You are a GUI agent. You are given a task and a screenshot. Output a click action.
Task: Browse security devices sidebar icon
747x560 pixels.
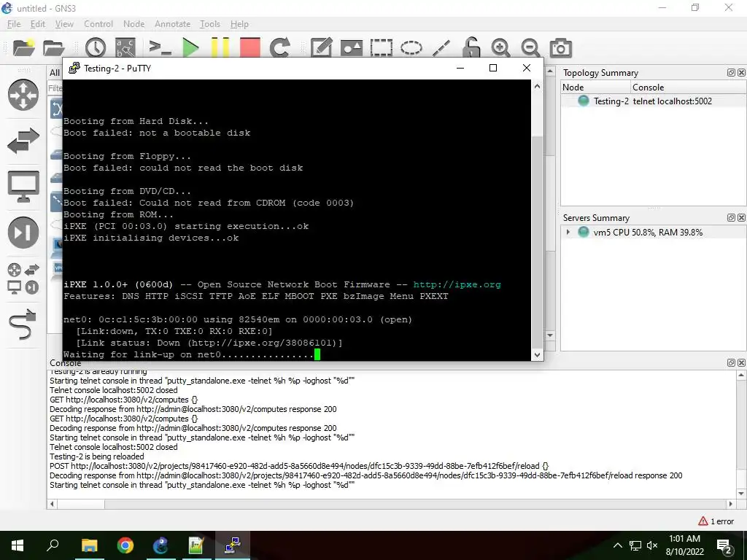[23, 232]
